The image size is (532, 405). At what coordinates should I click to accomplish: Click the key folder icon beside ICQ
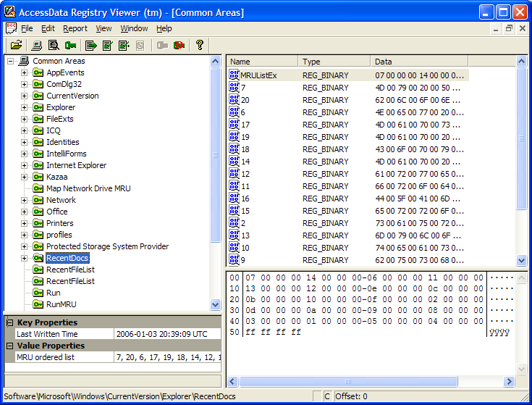click(38, 130)
